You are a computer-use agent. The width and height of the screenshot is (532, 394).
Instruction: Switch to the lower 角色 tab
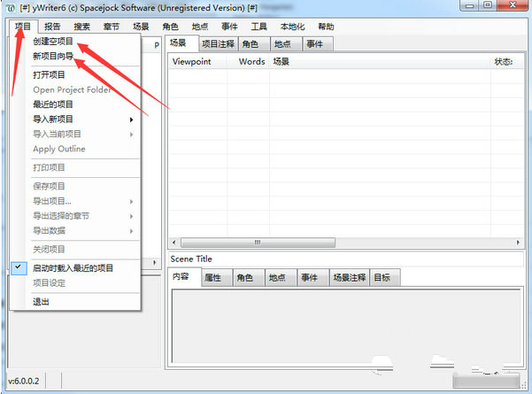(x=249, y=278)
